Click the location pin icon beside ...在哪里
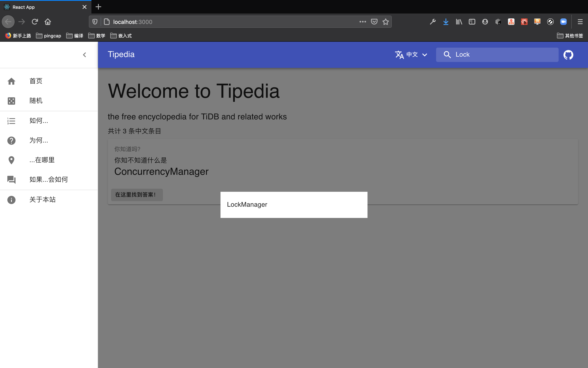Viewport: 588px width, 368px height. point(11,160)
